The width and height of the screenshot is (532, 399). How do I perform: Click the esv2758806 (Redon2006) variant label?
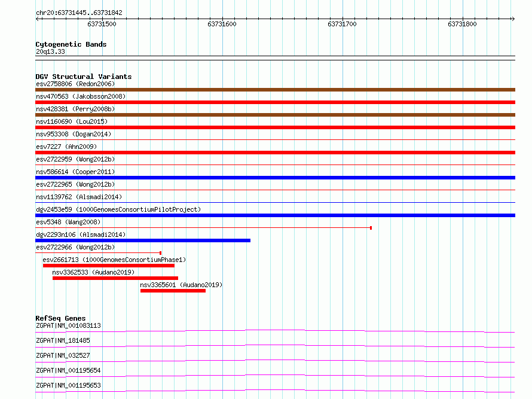click(75, 84)
